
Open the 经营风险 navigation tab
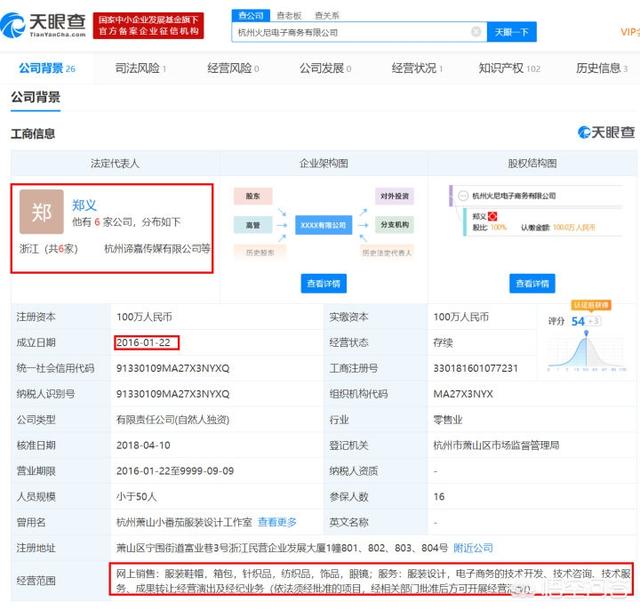click(x=233, y=68)
